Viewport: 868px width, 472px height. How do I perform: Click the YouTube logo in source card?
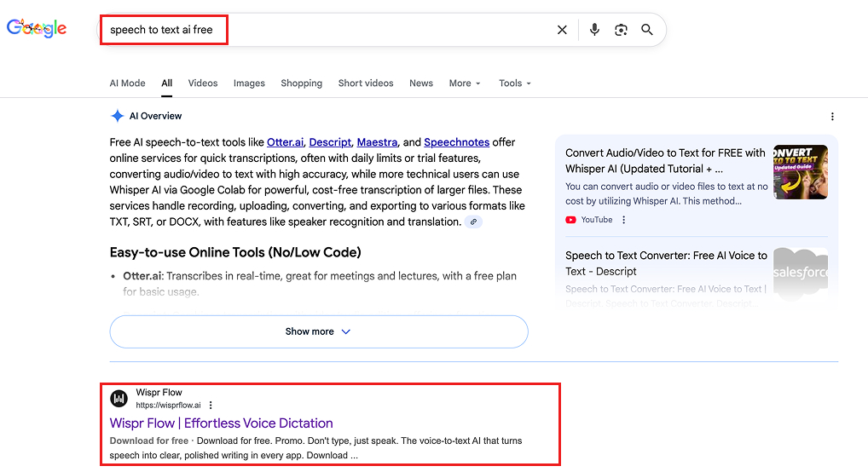pos(570,220)
